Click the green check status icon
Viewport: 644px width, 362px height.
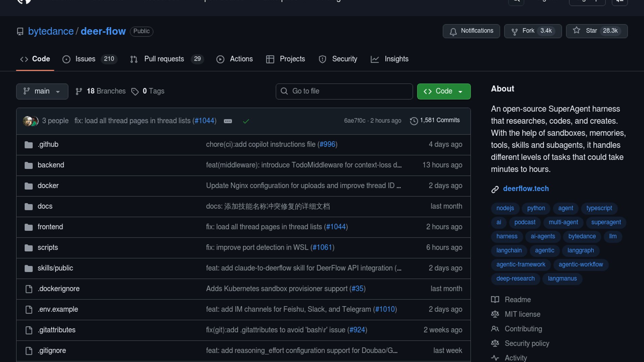(x=246, y=121)
